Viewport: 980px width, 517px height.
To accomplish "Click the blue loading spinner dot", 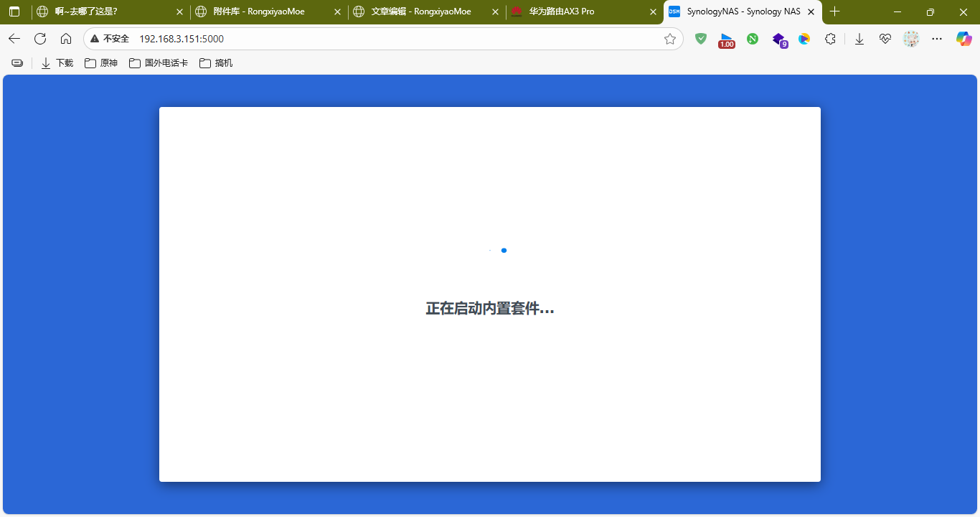I will [x=504, y=250].
